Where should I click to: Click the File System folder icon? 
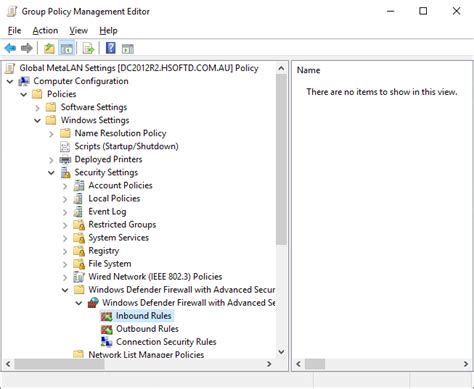click(79, 264)
